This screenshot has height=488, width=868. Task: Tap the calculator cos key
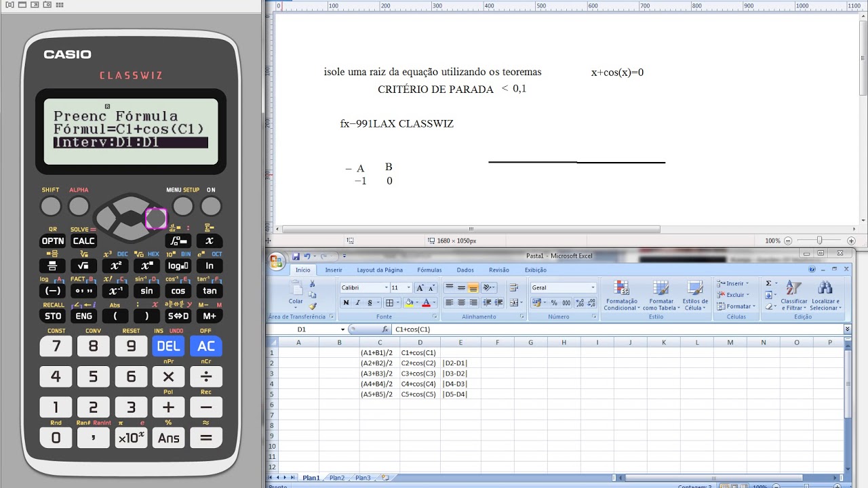[x=178, y=291]
